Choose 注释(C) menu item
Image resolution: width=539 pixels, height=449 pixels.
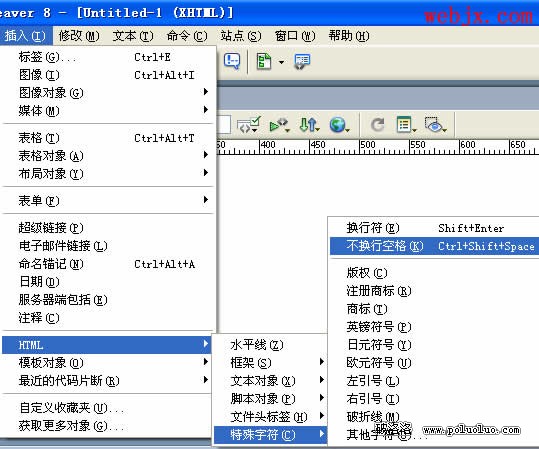tap(109, 318)
